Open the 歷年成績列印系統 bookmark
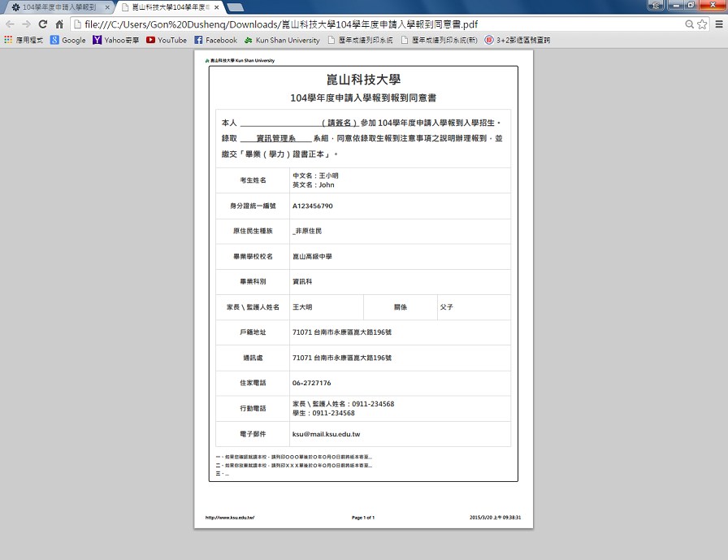 (x=360, y=40)
